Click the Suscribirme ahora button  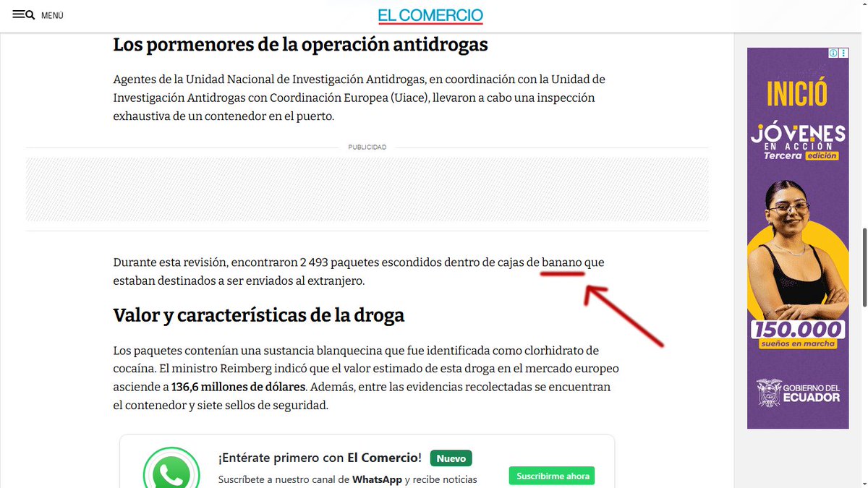[x=552, y=476]
